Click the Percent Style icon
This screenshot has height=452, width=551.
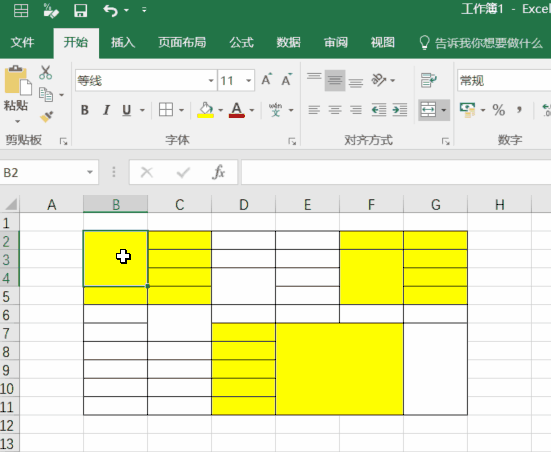tap(499, 110)
